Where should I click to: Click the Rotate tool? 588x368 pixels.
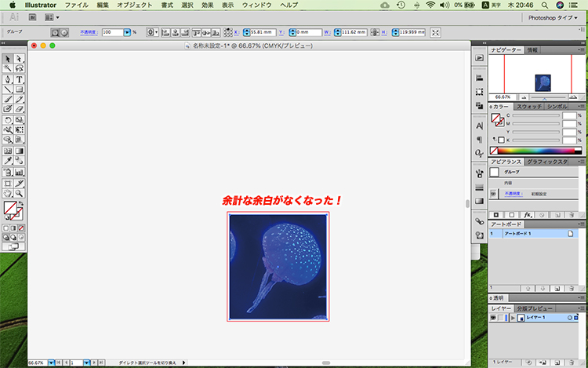coord(8,120)
